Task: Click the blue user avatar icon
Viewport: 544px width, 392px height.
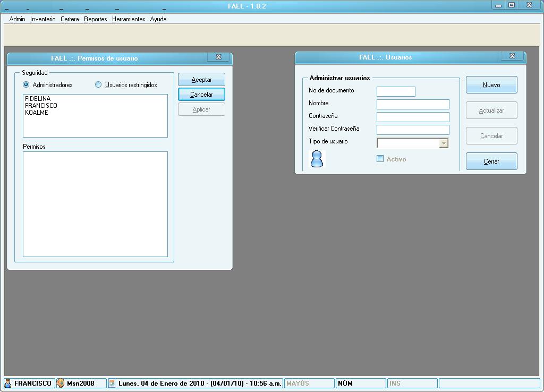Action: [317, 159]
